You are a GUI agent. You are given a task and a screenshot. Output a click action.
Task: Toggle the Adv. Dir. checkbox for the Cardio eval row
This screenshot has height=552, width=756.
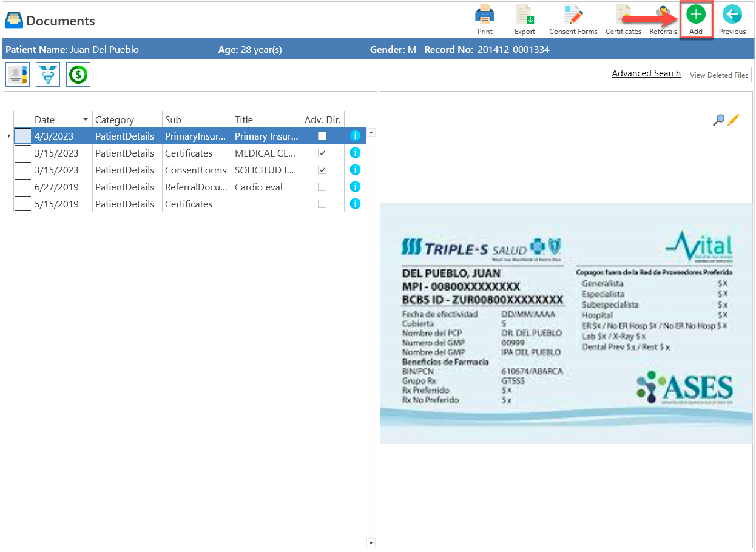pyautogui.click(x=322, y=187)
